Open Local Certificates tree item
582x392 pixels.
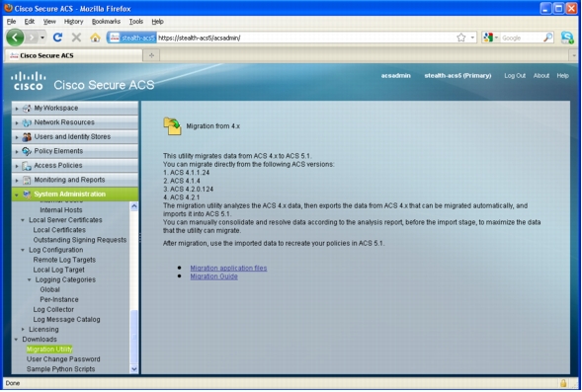(59, 230)
